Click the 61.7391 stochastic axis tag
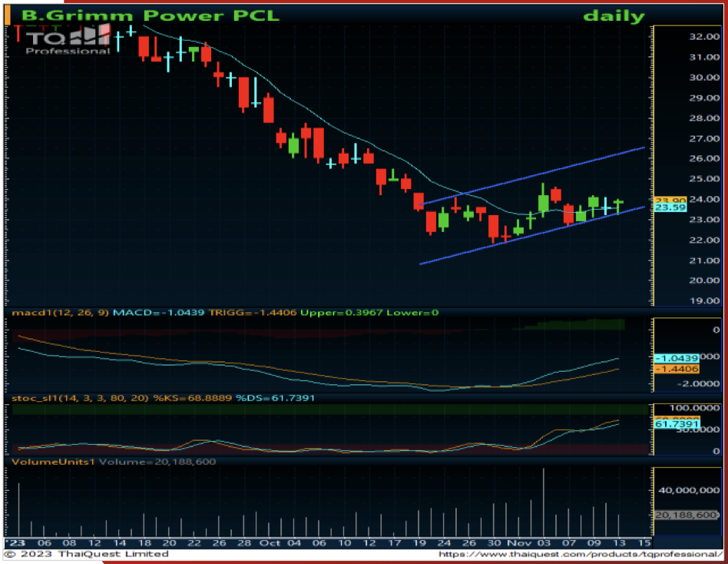The width and height of the screenshot is (728, 564). 677,423
